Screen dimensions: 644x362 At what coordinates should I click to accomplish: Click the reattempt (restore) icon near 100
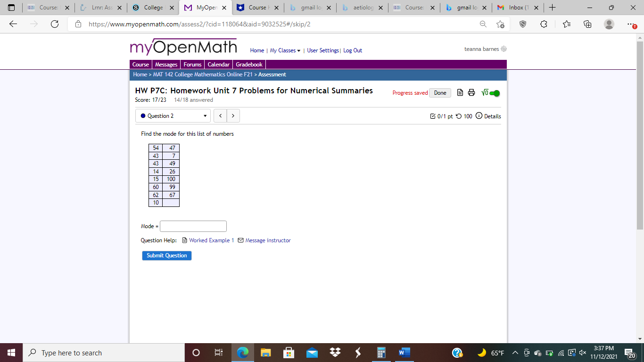click(458, 116)
